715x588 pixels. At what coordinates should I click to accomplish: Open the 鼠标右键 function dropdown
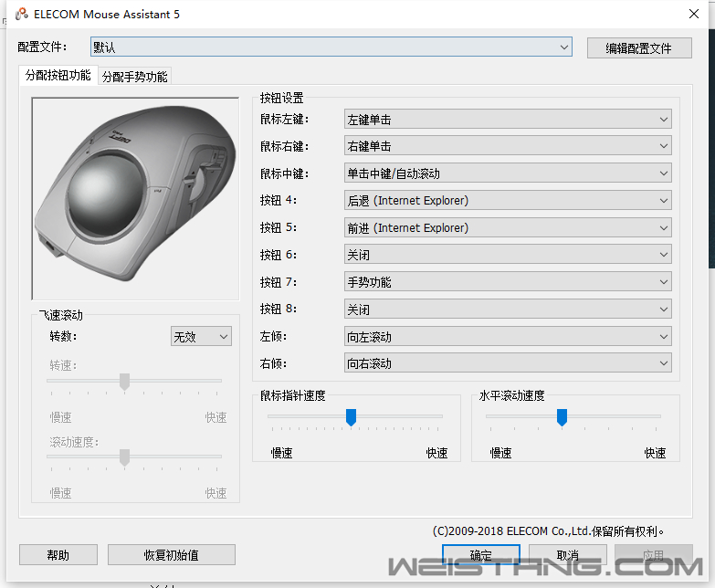508,146
